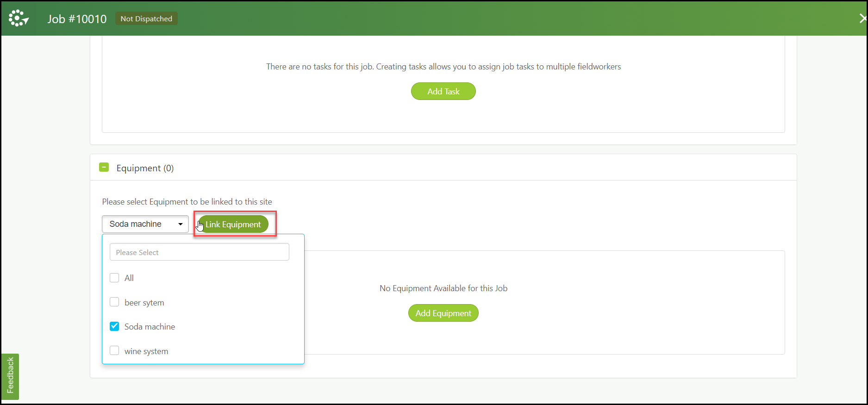Check the beer sytem checkbox

tap(114, 302)
